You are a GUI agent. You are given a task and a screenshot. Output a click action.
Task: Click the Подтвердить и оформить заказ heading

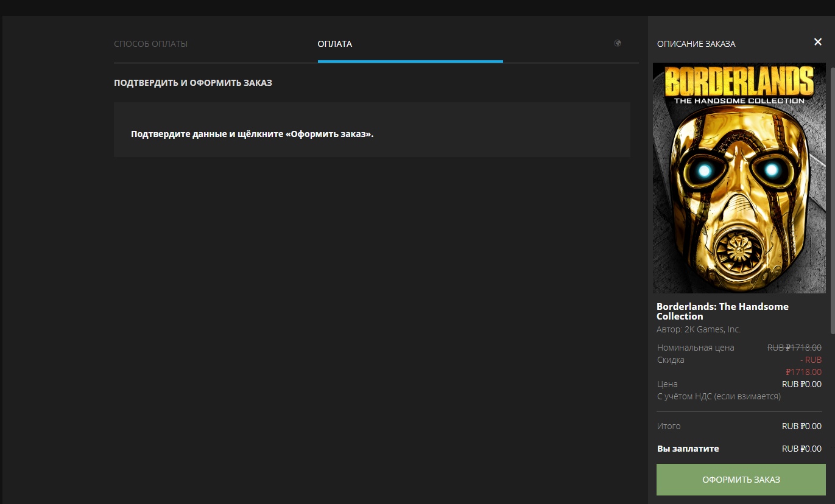point(193,83)
